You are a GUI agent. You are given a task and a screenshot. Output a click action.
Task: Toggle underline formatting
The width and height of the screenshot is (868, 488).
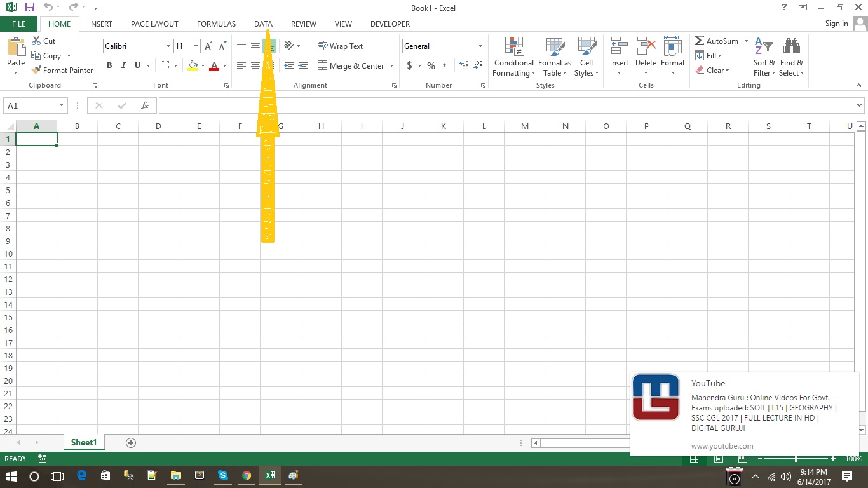tap(137, 65)
